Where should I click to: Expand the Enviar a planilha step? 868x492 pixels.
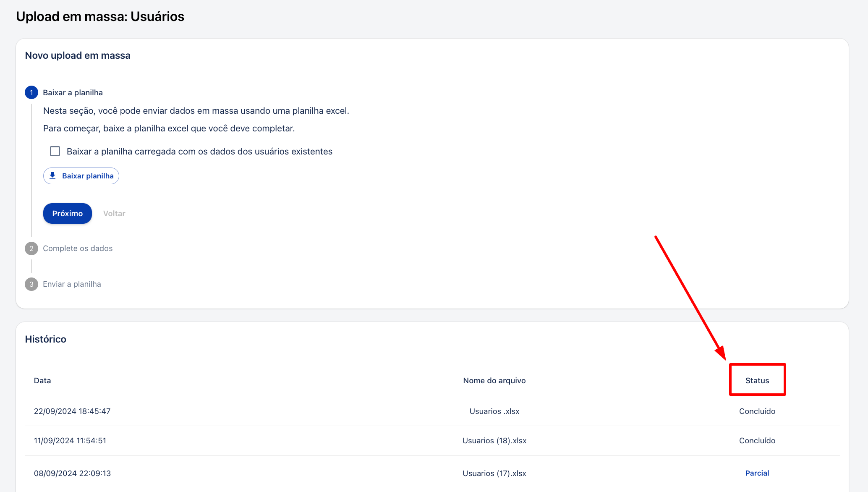pyautogui.click(x=72, y=284)
